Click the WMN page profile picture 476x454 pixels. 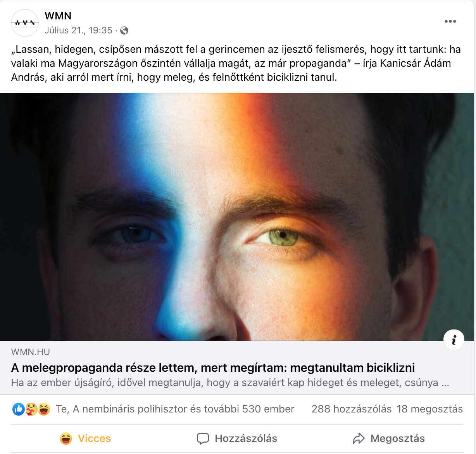[25, 23]
